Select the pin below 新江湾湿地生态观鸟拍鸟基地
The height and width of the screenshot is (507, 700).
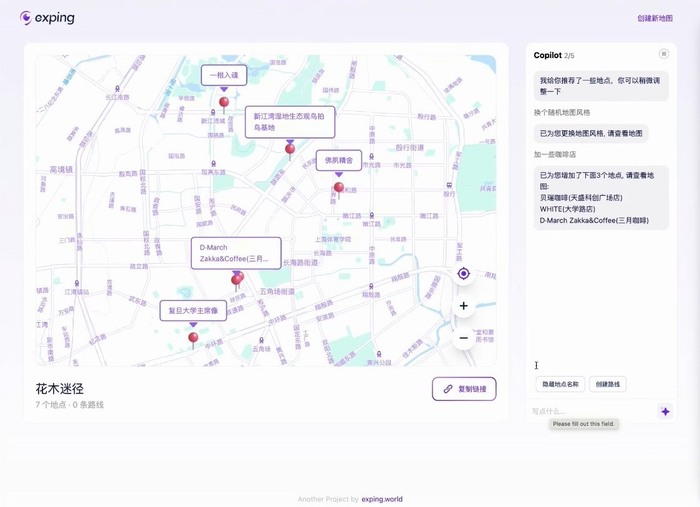pyautogui.click(x=290, y=151)
